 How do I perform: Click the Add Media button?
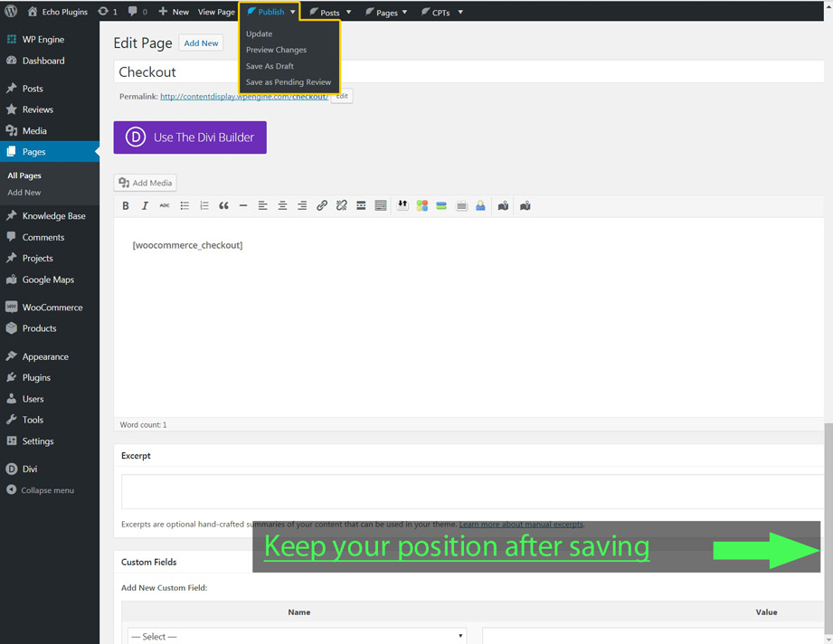coord(145,183)
